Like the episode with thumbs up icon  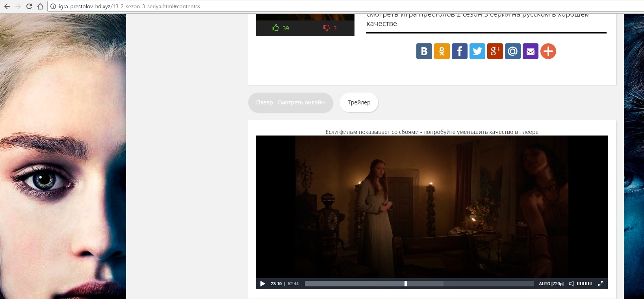pyautogui.click(x=276, y=28)
